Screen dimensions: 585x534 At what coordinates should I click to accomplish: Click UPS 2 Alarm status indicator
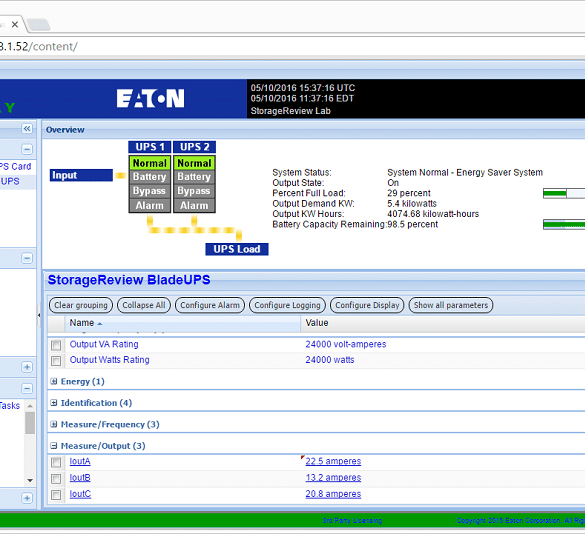click(194, 206)
